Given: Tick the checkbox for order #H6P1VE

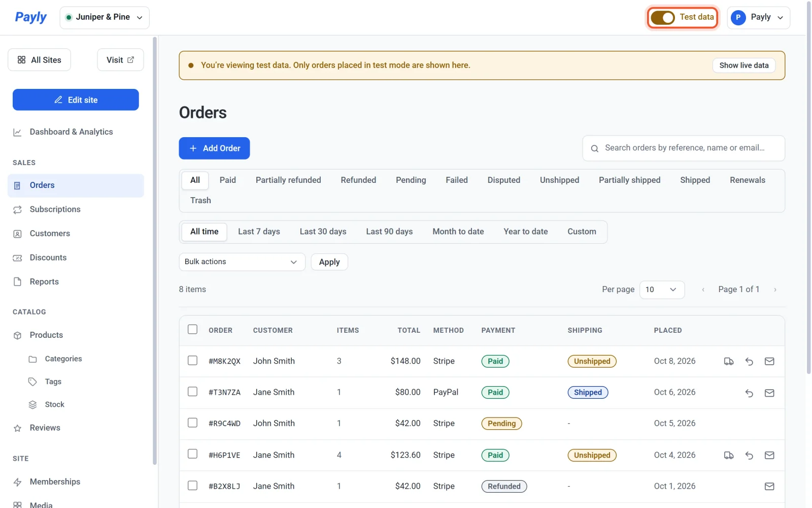Looking at the screenshot, I should click(x=192, y=454).
